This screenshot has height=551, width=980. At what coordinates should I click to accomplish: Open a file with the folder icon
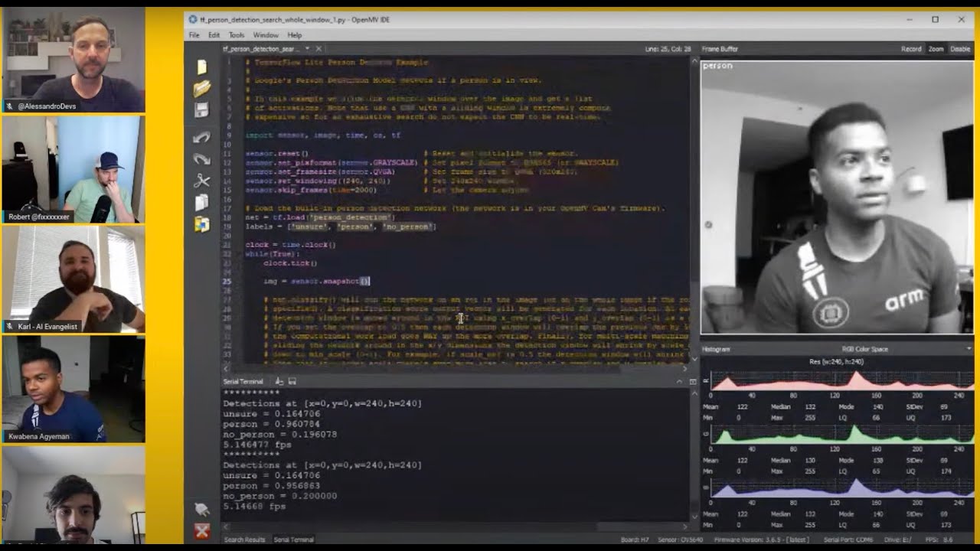pyautogui.click(x=201, y=90)
